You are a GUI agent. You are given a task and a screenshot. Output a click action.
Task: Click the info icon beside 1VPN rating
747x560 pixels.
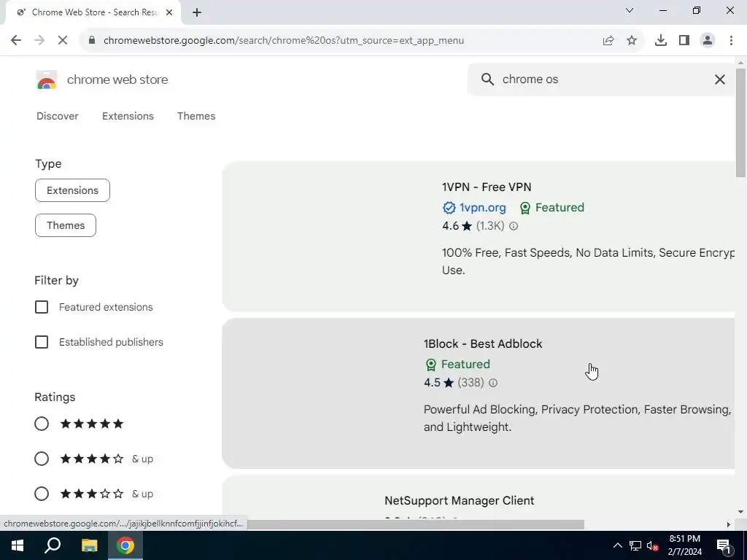click(x=513, y=226)
